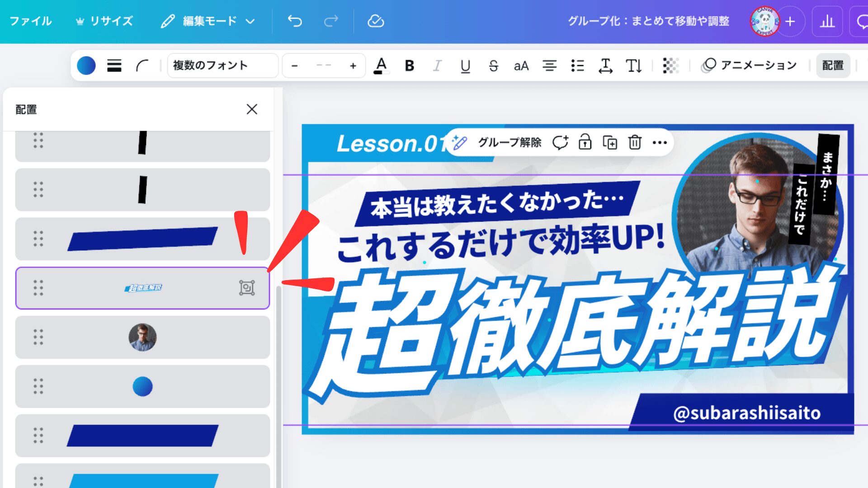
Task: Toggle strikethrough formatting
Action: tap(493, 66)
